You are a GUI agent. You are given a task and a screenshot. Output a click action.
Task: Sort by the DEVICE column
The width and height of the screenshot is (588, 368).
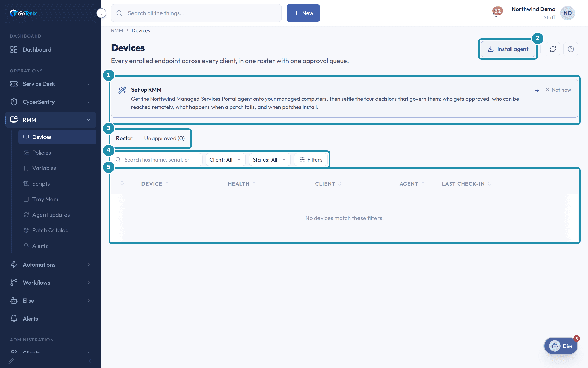pyautogui.click(x=155, y=184)
